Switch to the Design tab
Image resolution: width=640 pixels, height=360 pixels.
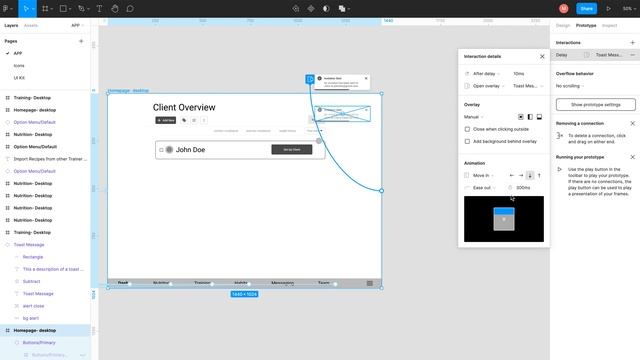click(562, 25)
